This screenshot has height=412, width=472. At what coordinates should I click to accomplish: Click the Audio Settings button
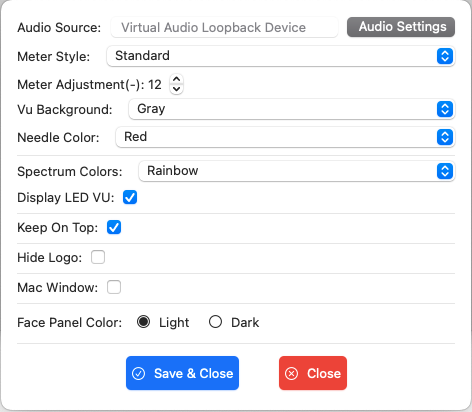pos(401,27)
